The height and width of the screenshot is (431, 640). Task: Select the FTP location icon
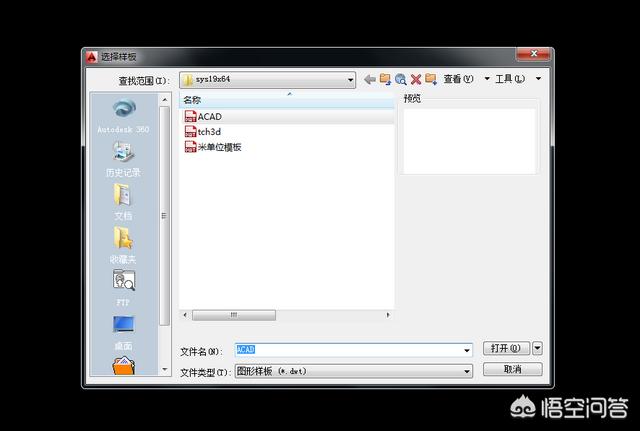click(123, 286)
